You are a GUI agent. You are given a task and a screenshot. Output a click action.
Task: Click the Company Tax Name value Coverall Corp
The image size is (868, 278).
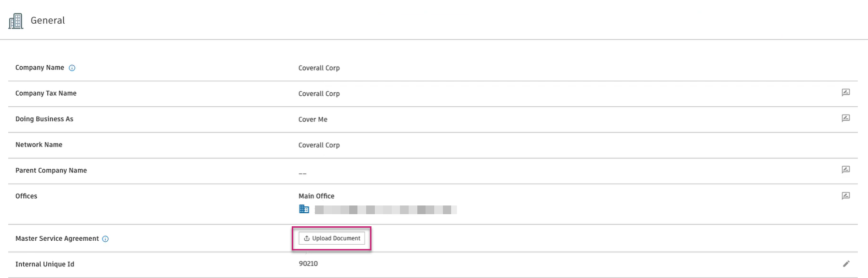coord(319,94)
